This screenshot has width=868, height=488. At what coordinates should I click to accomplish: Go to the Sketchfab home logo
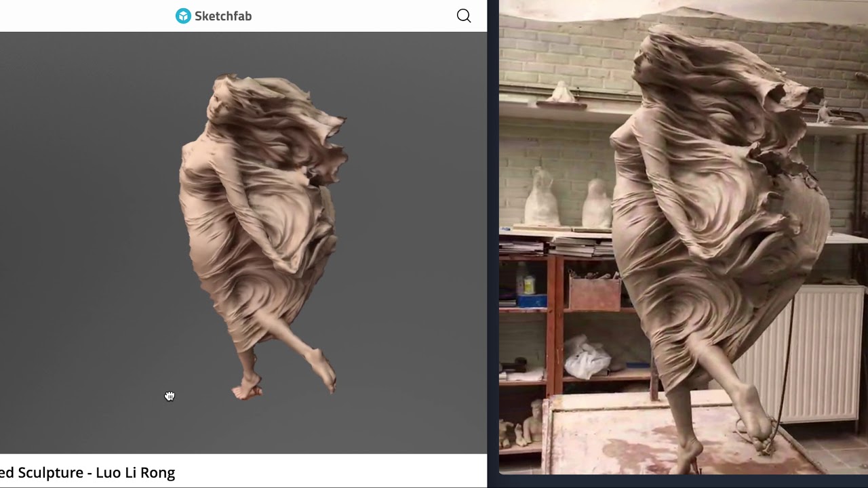click(214, 16)
